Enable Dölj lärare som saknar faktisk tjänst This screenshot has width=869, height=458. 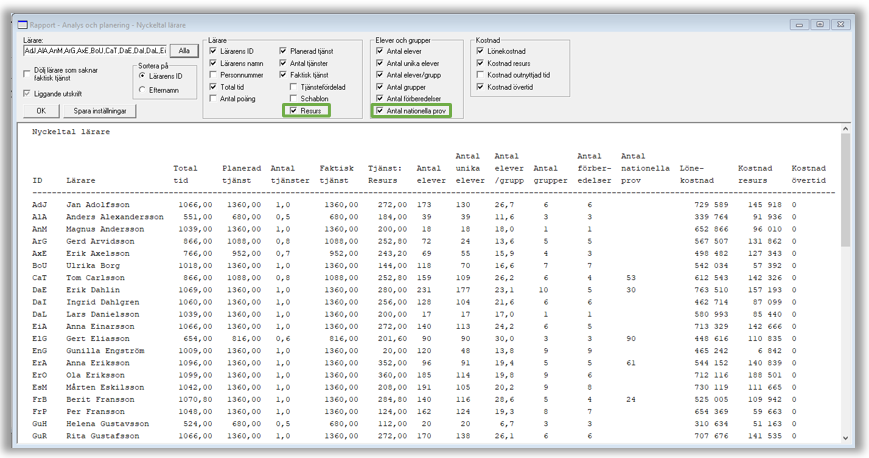[27, 73]
